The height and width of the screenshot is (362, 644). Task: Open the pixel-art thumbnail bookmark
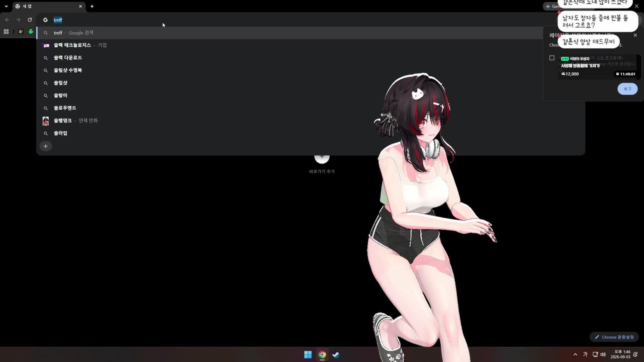point(21,31)
